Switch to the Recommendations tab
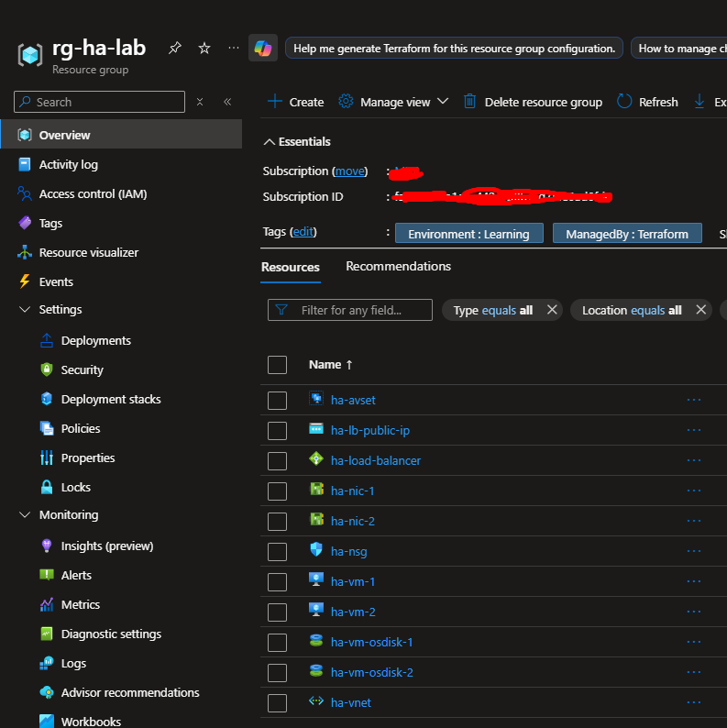Image resolution: width=727 pixels, height=728 pixels. coord(398,267)
